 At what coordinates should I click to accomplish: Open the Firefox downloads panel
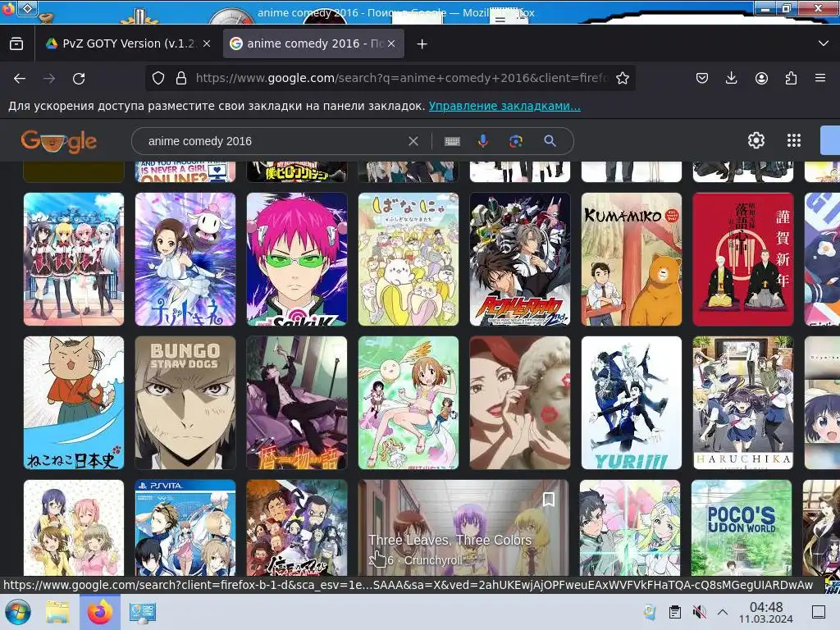click(x=731, y=78)
